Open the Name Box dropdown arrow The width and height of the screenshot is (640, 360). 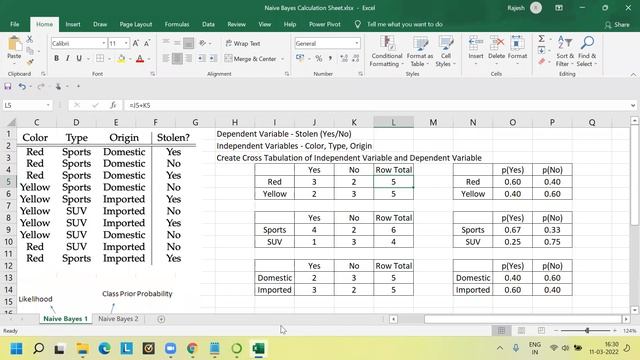[x=48, y=105]
